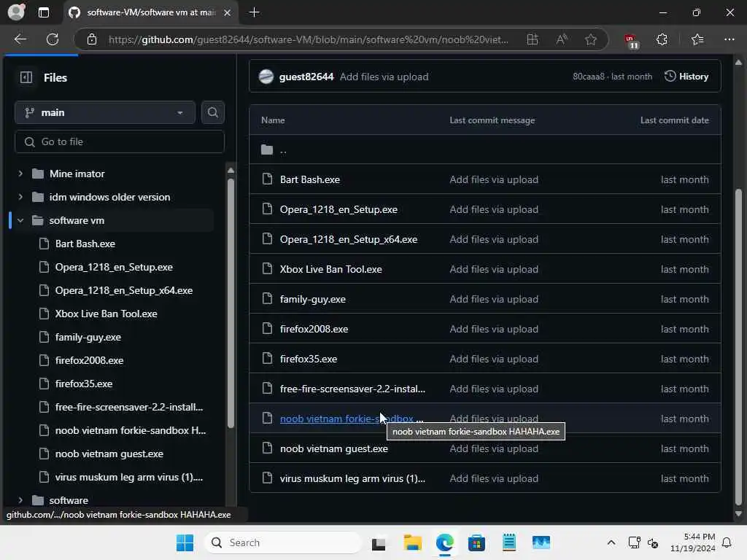View commit History
Viewport: 747px width, 560px height.
click(686, 76)
